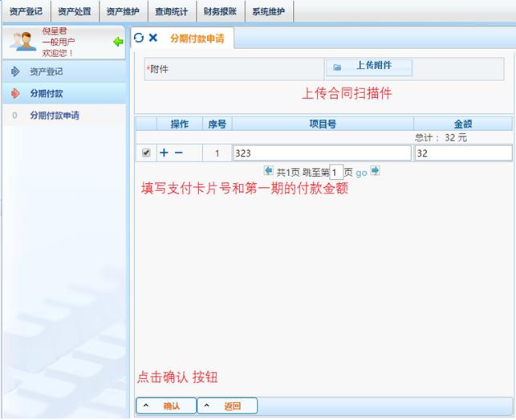Close the tab with the X icon
Viewport: 516px width, 420px height.
click(152, 38)
